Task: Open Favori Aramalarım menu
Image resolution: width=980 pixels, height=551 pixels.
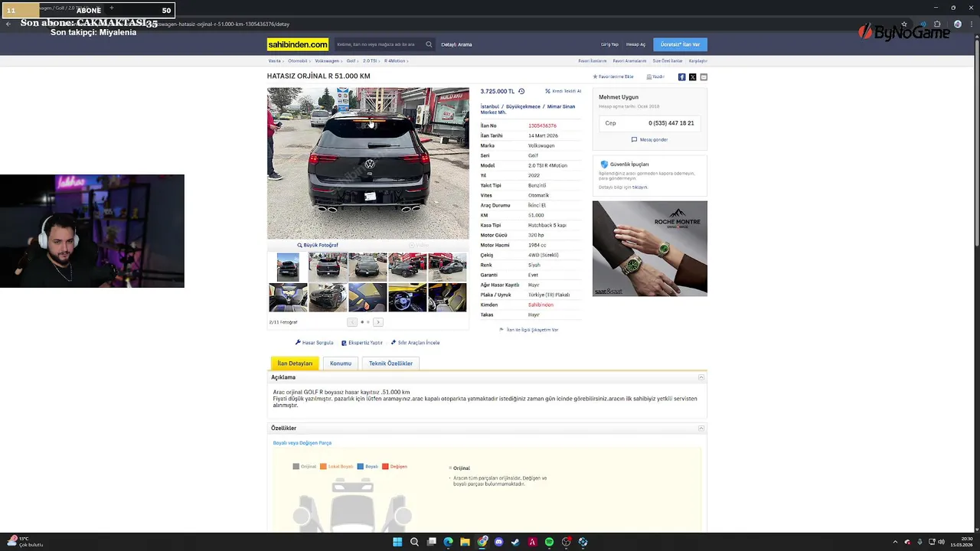Action: click(x=629, y=60)
